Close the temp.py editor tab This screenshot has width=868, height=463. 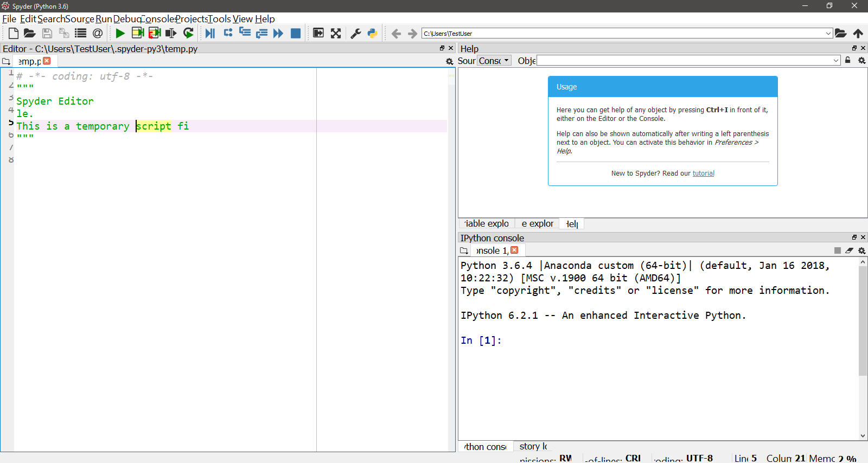[47, 61]
